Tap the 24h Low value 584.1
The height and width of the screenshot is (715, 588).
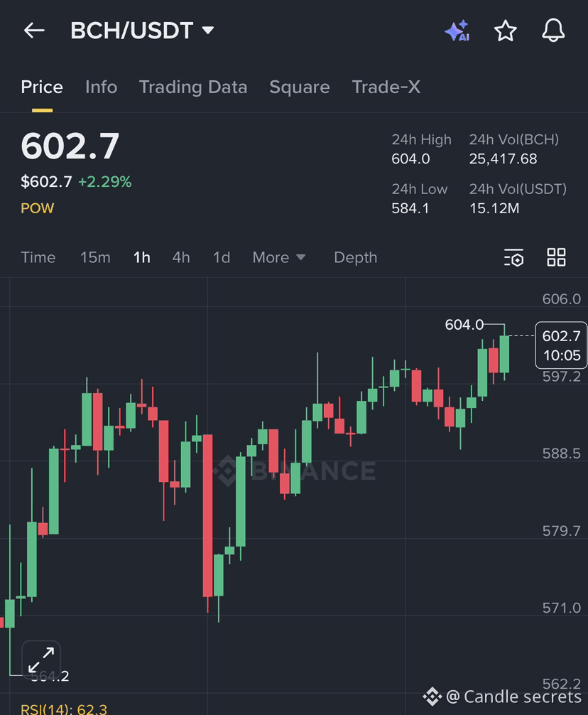click(410, 209)
